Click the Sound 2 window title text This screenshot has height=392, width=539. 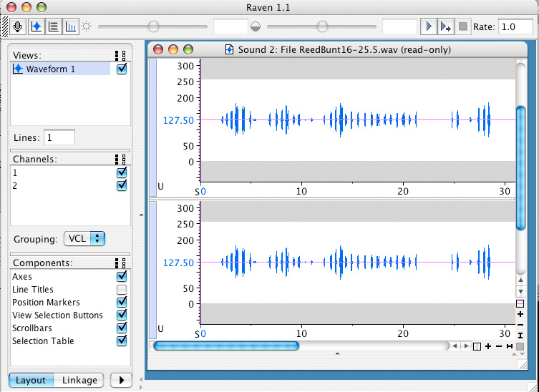point(344,50)
